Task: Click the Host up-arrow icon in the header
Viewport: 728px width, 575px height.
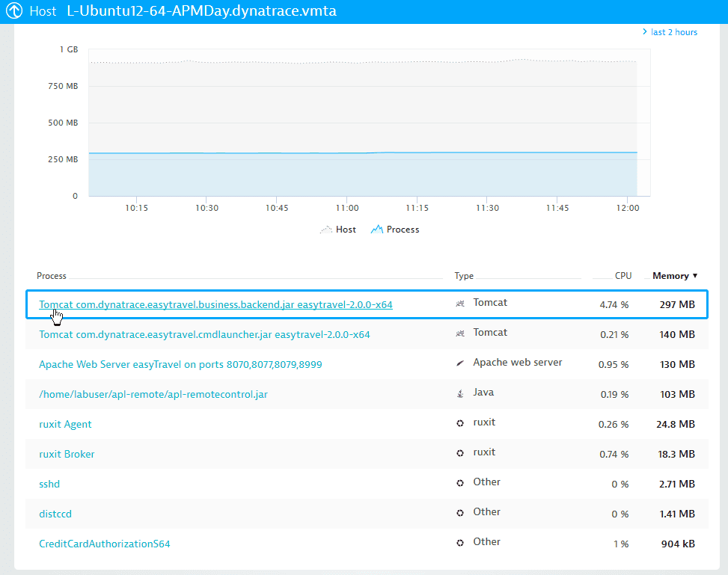Action: pos(14,10)
